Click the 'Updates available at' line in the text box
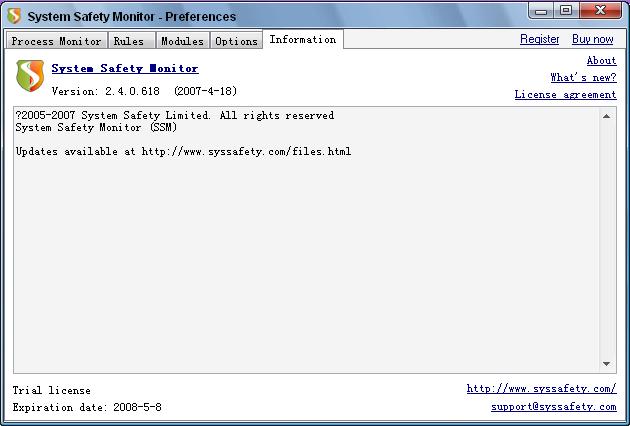630x426 pixels. pyautogui.click(x=183, y=152)
